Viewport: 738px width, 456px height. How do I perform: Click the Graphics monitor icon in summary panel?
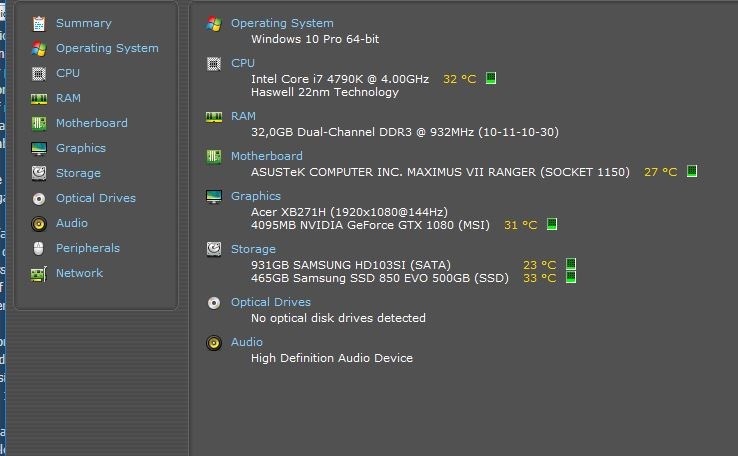[x=214, y=196]
